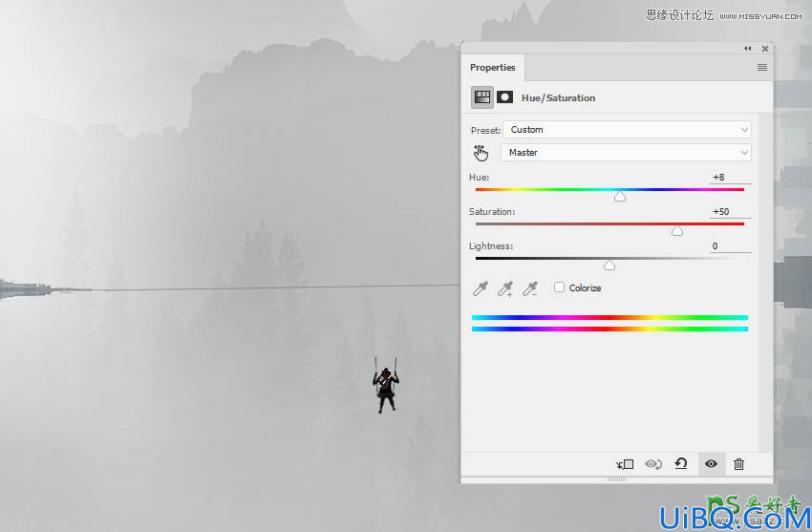Pick the Add to Sample eyedropper

tap(505, 288)
